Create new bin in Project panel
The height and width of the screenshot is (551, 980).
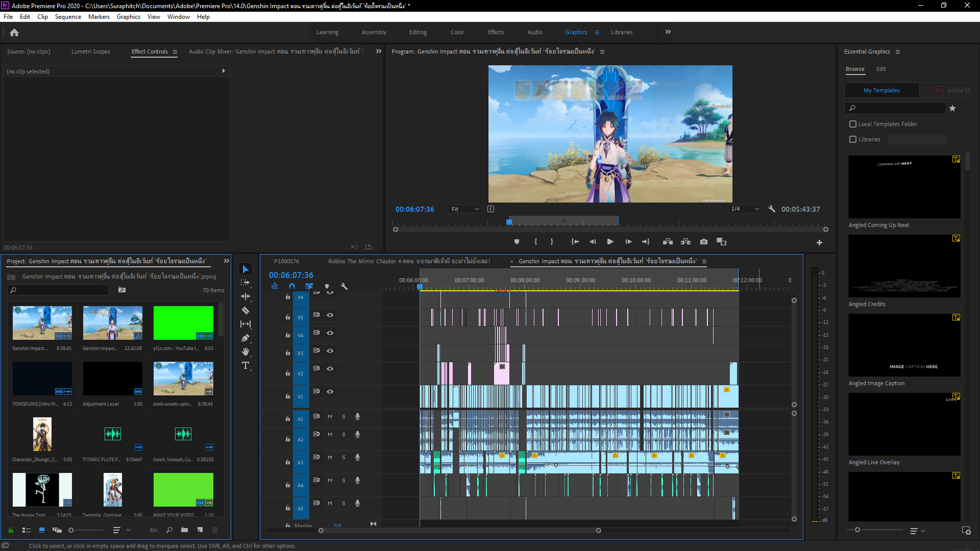[x=184, y=530]
